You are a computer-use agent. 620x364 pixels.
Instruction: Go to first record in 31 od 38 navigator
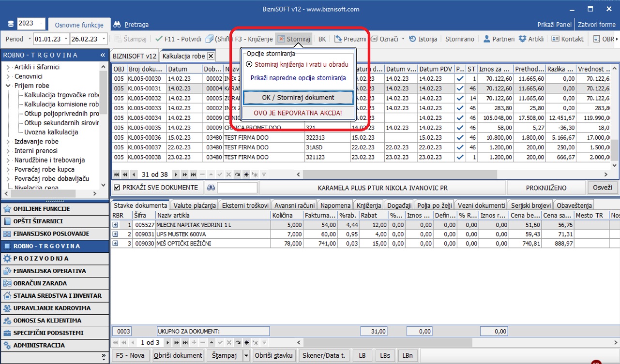coord(117,174)
